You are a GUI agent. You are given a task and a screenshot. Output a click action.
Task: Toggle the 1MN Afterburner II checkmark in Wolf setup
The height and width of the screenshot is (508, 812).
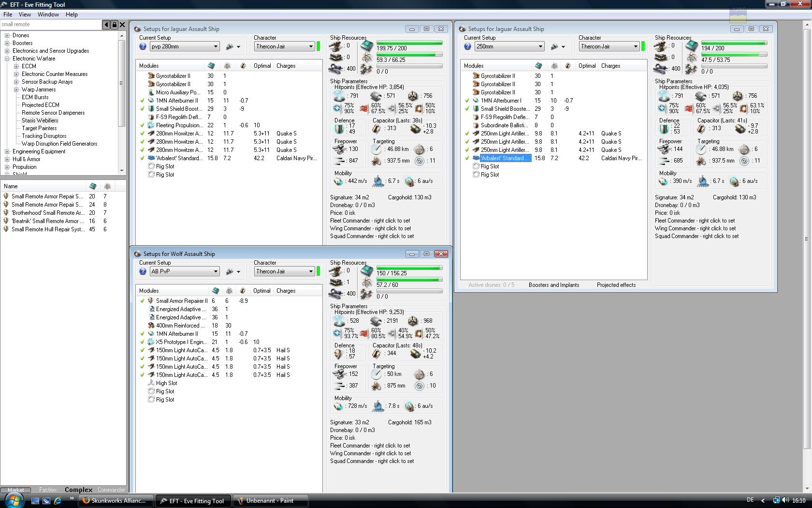(143, 334)
